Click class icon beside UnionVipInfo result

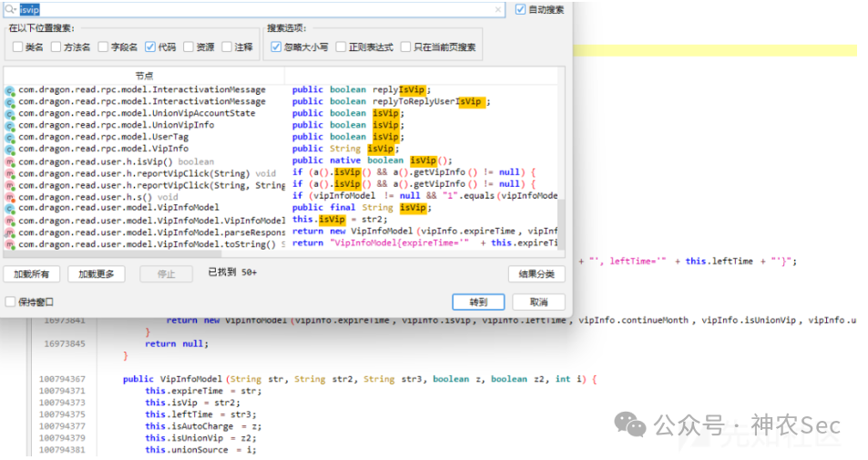point(9,127)
